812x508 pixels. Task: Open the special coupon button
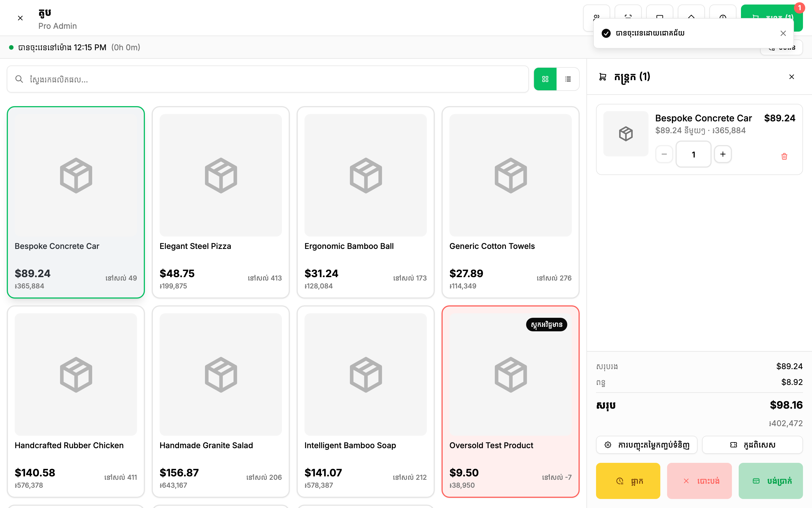752,445
